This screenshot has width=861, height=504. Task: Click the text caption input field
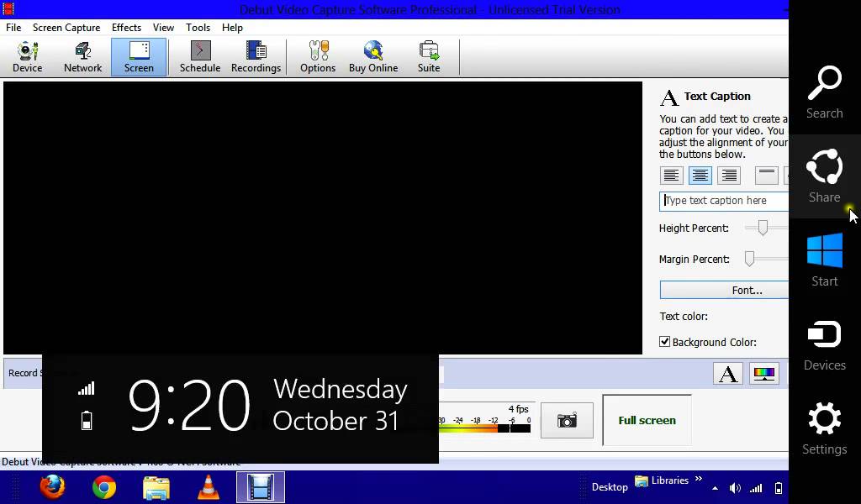(724, 202)
